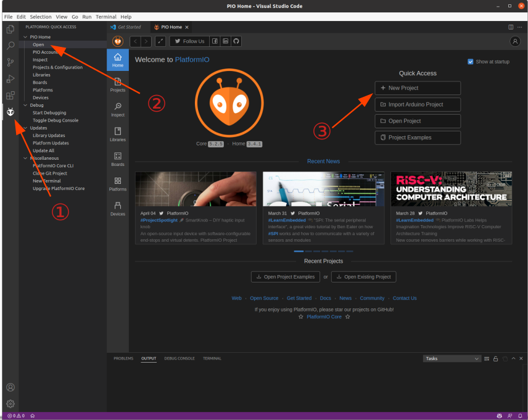Click the PIO account profile icon
The height and width of the screenshot is (420, 528).
pos(515,41)
